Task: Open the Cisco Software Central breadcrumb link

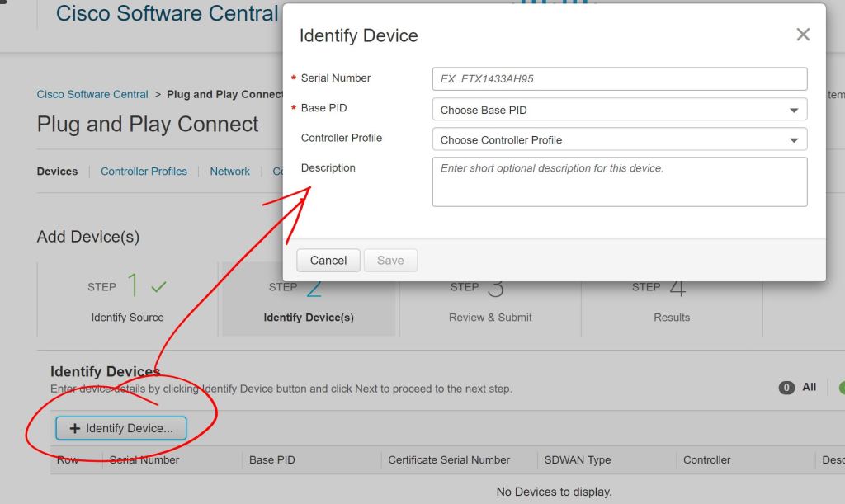Action: (92, 94)
